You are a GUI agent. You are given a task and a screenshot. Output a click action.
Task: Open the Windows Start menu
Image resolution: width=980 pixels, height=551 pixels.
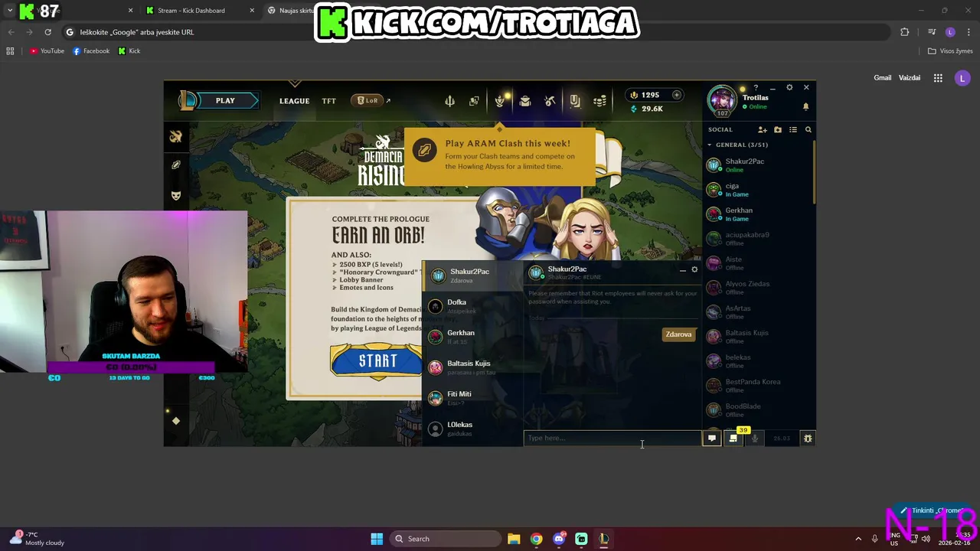click(377, 539)
